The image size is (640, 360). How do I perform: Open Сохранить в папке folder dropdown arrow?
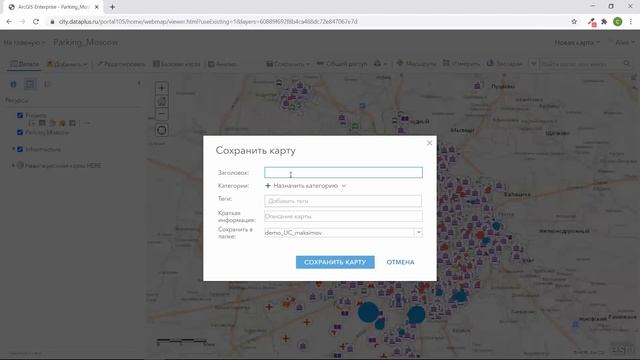pyautogui.click(x=418, y=233)
